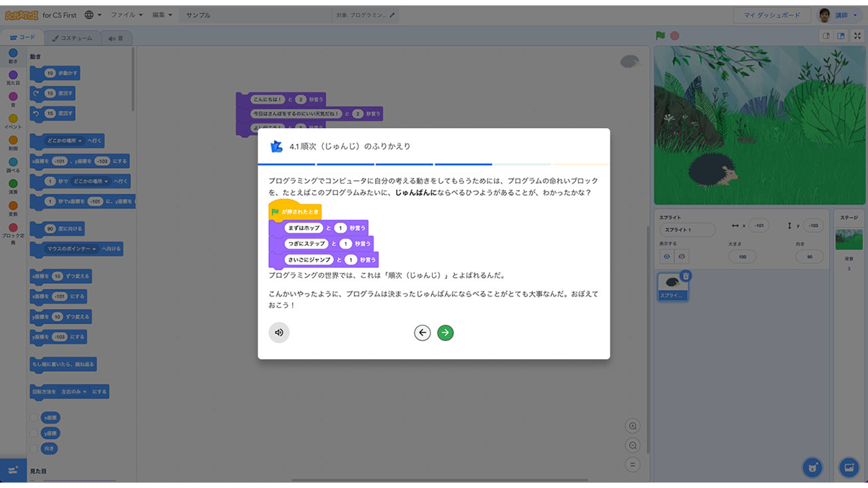Open the ファイル menu
The image size is (868, 488).
(127, 15)
